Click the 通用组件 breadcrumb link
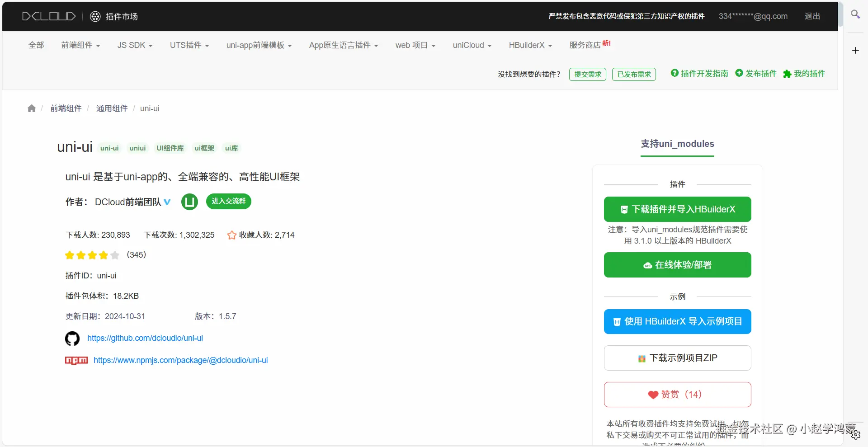 point(112,108)
